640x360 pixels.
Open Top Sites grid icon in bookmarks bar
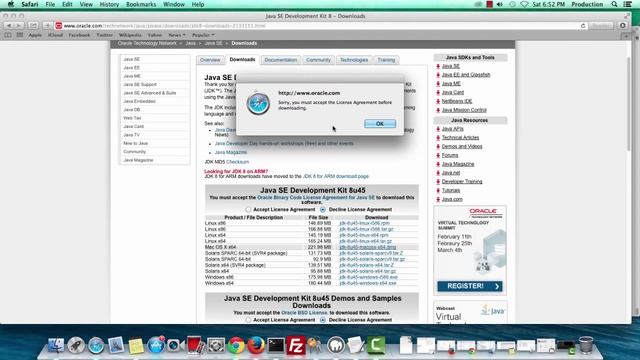20,35
